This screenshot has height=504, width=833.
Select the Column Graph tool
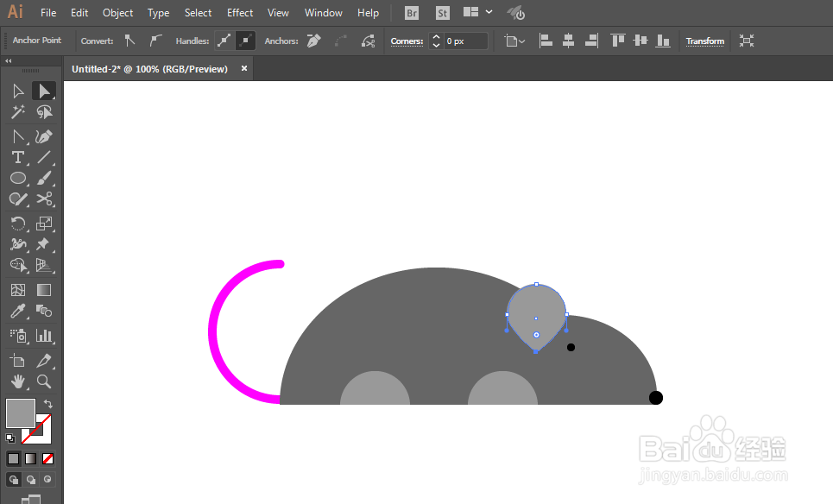tap(44, 336)
